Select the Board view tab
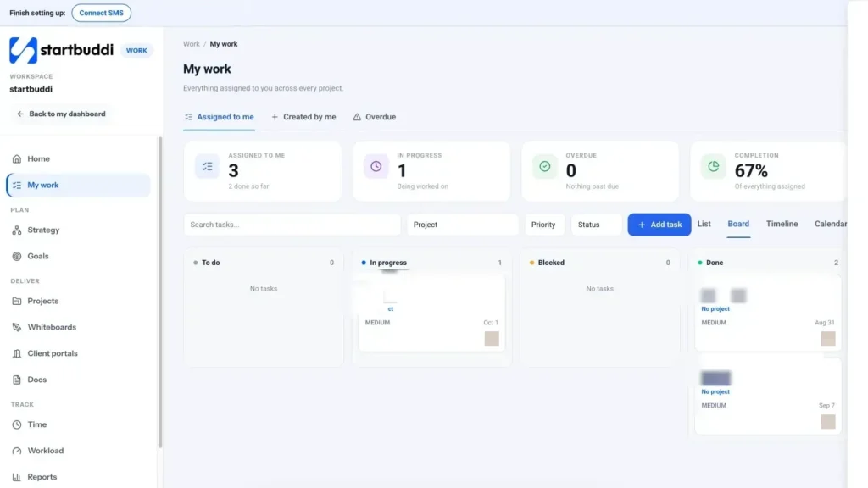This screenshot has width=868, height=488. pyautogui.click(x=738, y=224)
